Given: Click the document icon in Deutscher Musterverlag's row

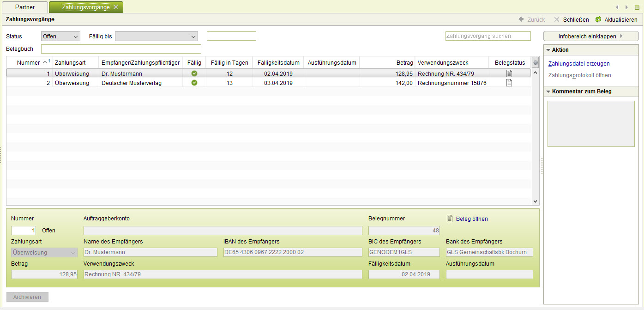Looking at the screenshot, I should click(509, 83).
